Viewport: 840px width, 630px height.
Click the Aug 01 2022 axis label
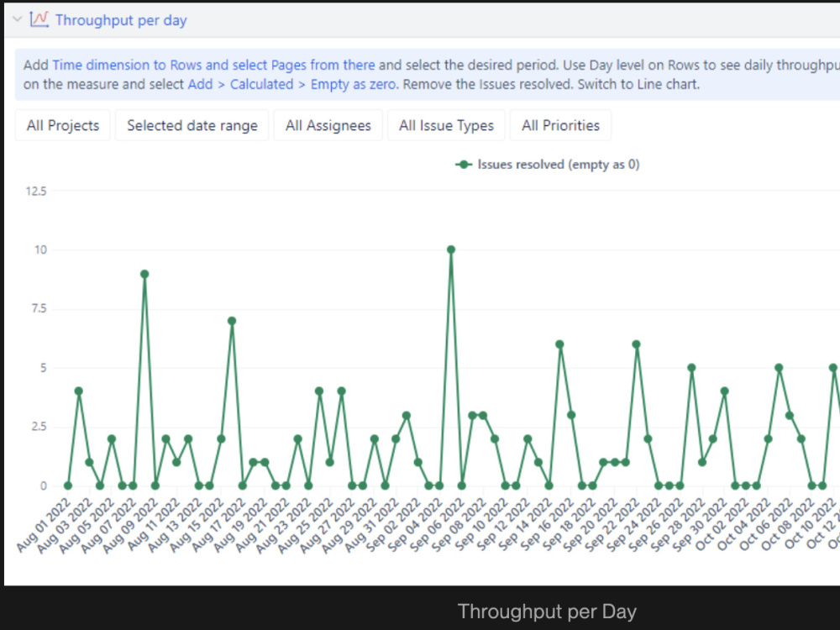click(44, 524)
